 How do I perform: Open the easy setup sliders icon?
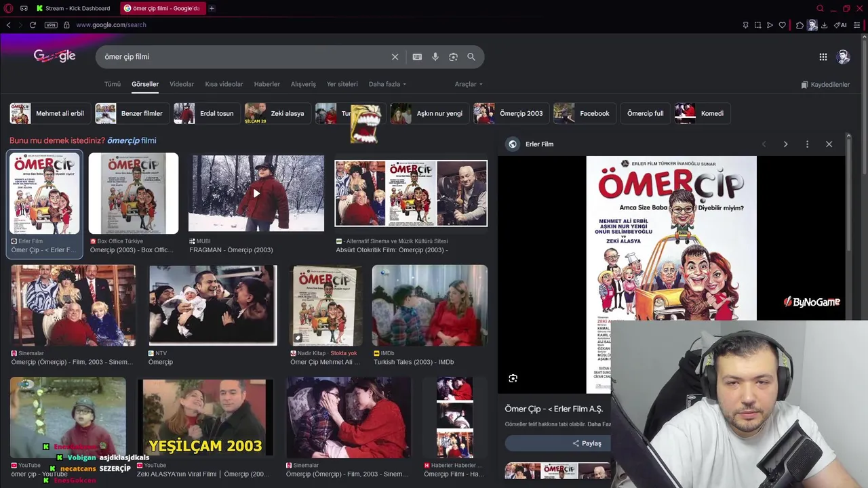[x=858, y=25]
